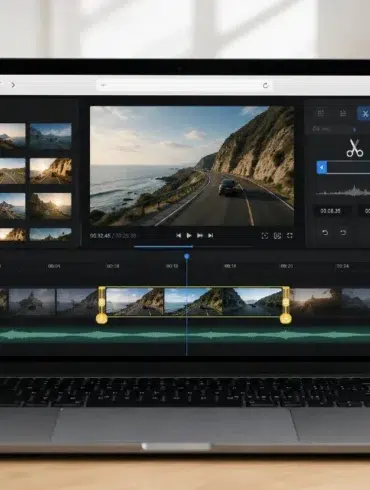This screenshot has height=490, width=370.
Task: Undo the last edit in trim panel
Action: tap(325, 232)
